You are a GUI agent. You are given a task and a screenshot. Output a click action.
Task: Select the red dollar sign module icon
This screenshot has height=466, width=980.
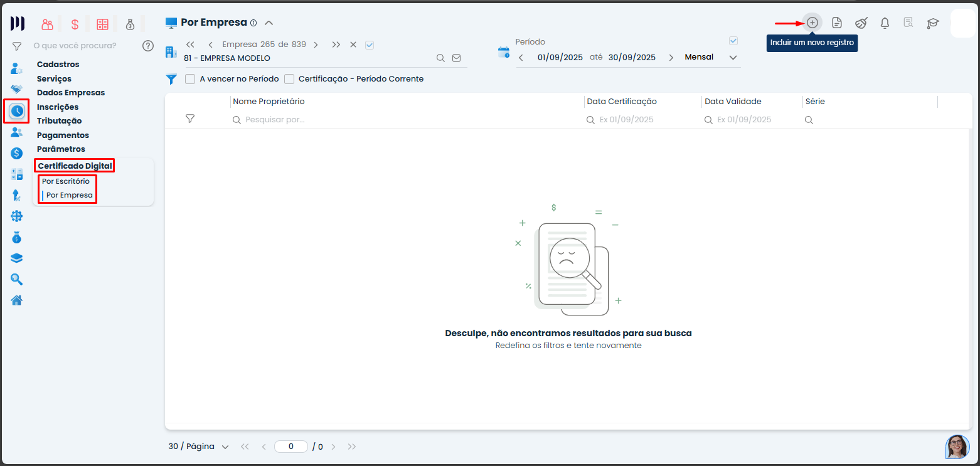pyautogui.click(x=75, y=24)
